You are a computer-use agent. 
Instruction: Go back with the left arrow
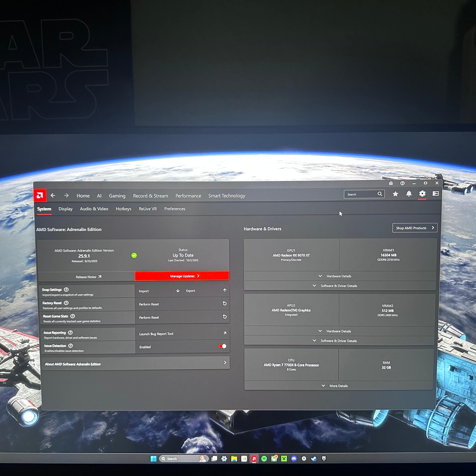coord(53,195)
